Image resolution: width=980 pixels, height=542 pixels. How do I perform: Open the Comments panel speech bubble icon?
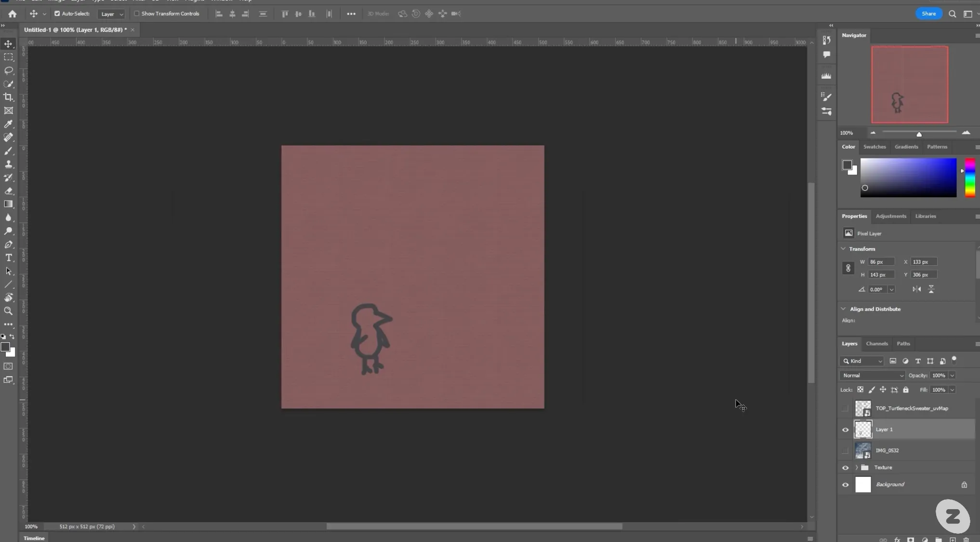(826, 54)
